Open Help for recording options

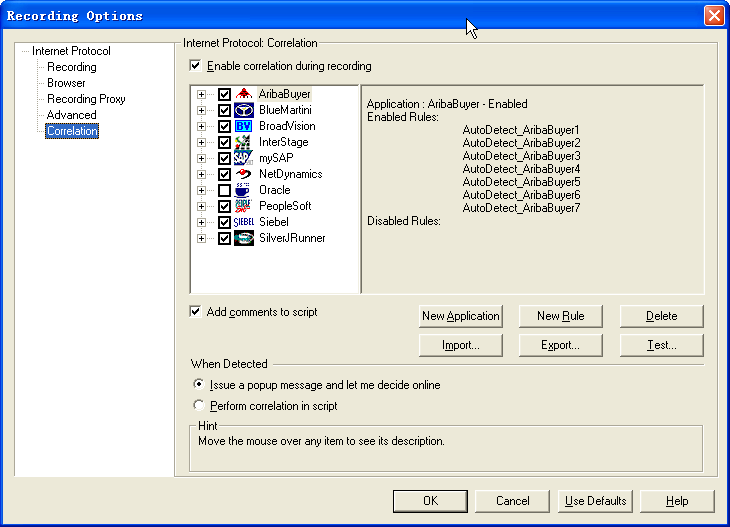point(677,501)
